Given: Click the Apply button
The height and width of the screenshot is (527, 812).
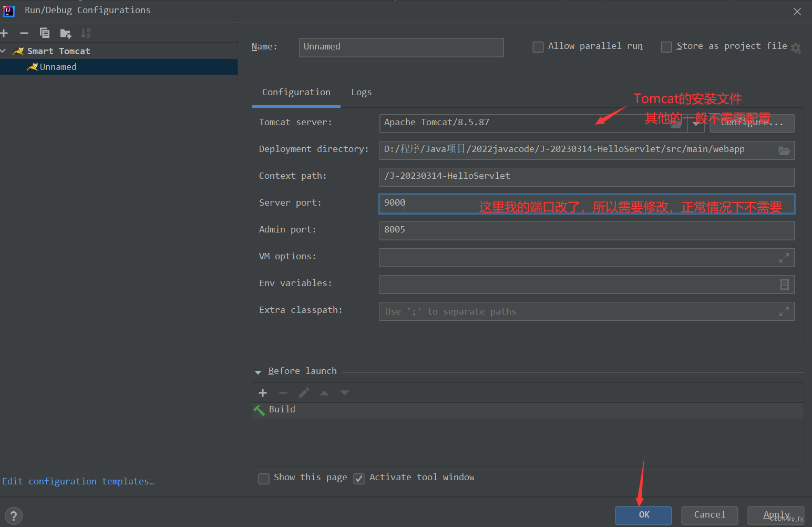Looking at the screenshot, I should (776, 515).
